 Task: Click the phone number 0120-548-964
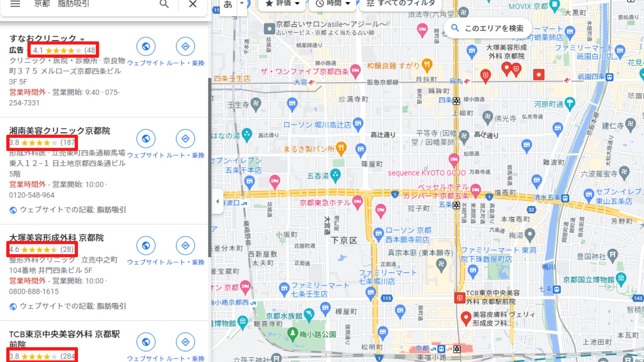32,195
